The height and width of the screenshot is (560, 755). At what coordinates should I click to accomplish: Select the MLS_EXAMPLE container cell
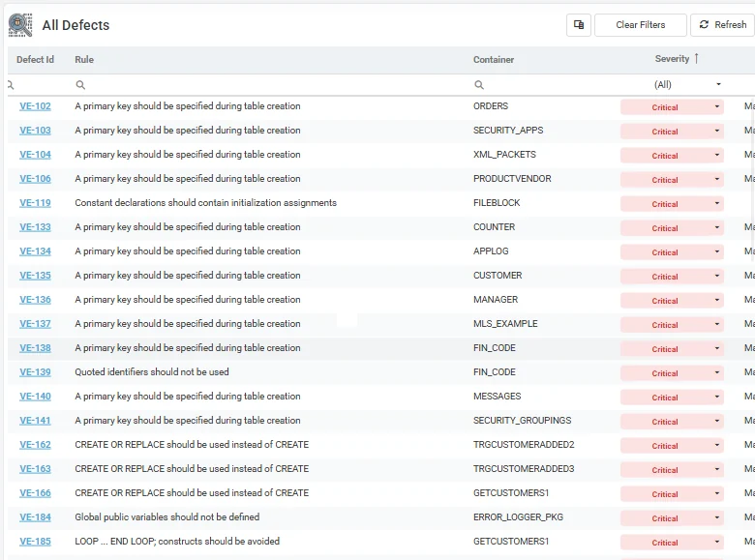point(505,324)
